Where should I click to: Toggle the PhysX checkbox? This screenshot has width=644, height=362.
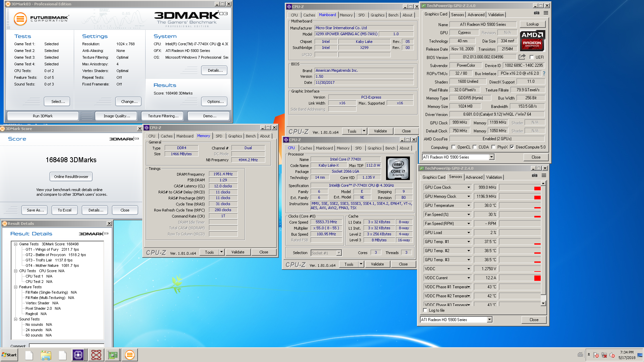coord(493,147)
